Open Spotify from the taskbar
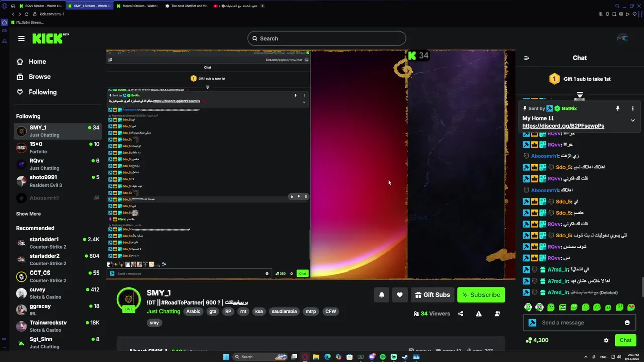This screenshot has width=644, height=362. (x=383, y=357)
